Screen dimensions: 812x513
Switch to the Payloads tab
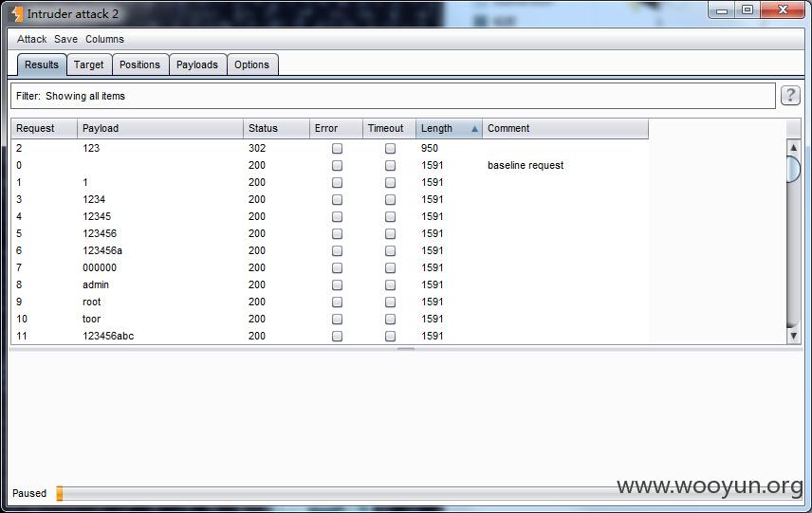(x=196, y=64)
